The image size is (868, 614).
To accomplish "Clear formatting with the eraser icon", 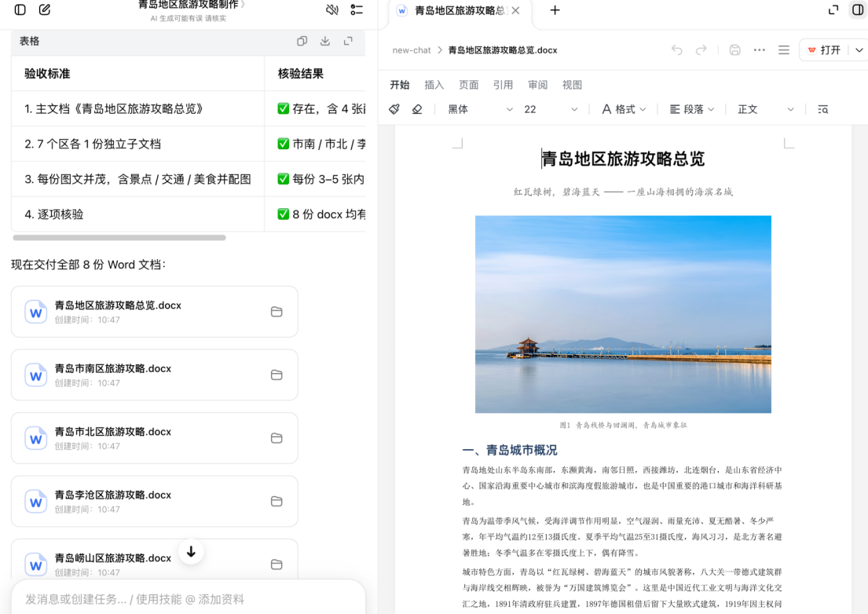I will point(417,109).
